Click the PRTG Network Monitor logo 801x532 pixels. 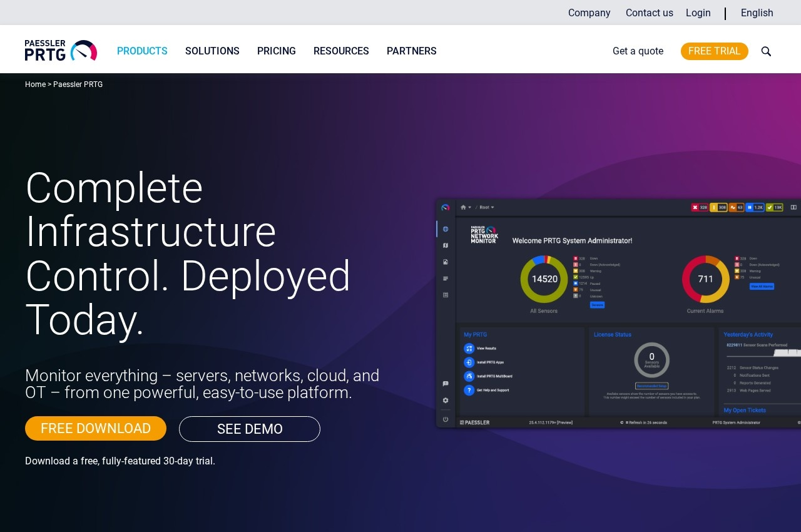click(484, 235)
